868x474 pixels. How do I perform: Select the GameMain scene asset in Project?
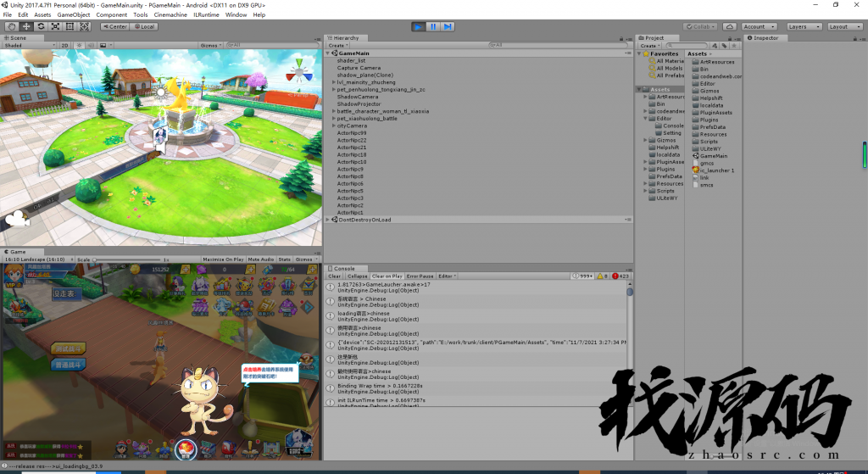(714, 156)
